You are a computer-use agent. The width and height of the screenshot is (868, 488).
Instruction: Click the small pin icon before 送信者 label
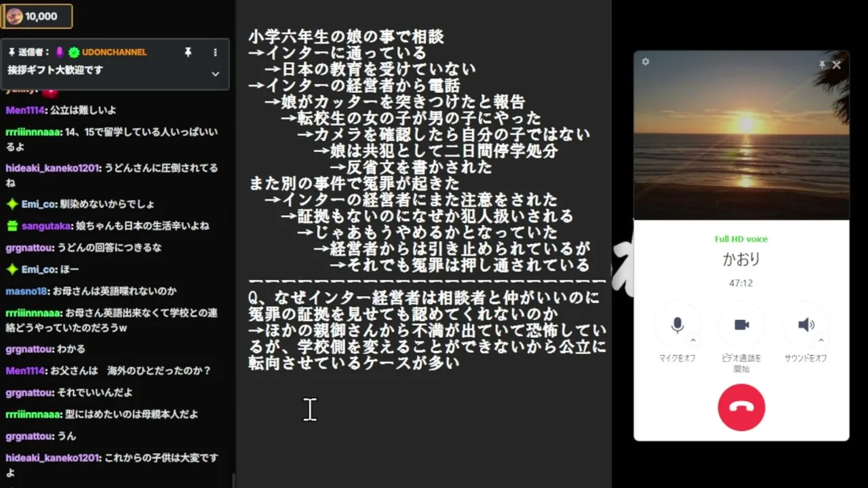tap(12, 52)
